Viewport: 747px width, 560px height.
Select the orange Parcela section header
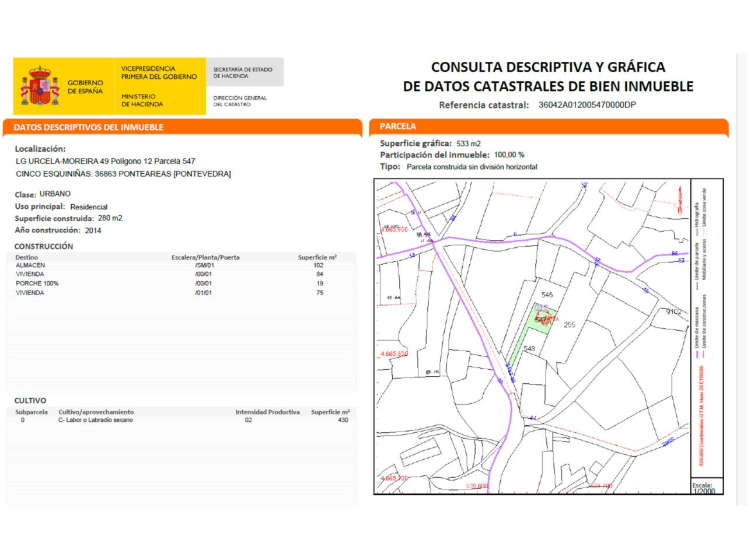[x=398, y=126]
